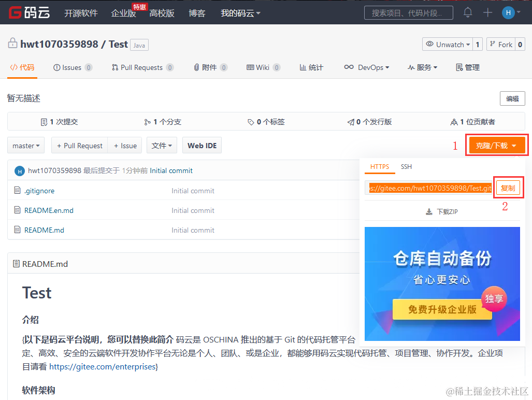The height and width of the screenshot is (400, 532).
Task: Open the Issues tab
Action: tap(73, 67)
